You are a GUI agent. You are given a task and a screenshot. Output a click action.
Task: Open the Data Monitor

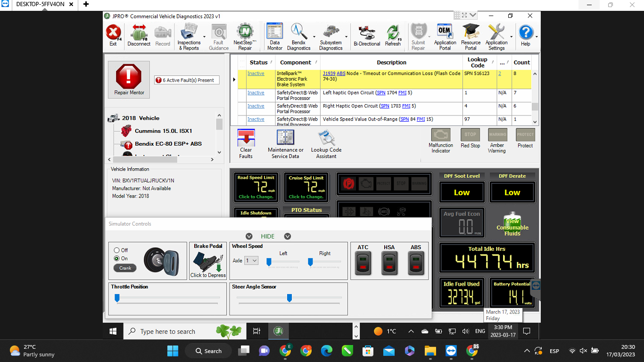(274, 36)
